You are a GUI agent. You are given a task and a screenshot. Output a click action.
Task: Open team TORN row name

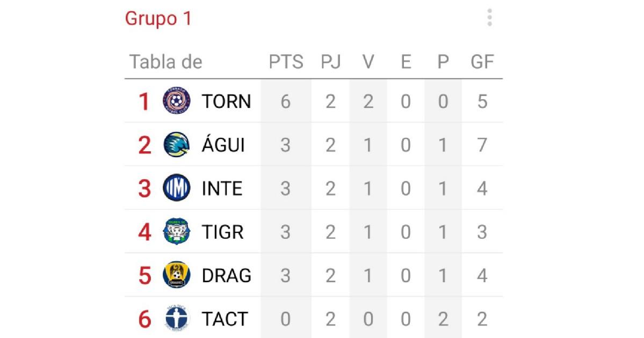tap(226, 101)
